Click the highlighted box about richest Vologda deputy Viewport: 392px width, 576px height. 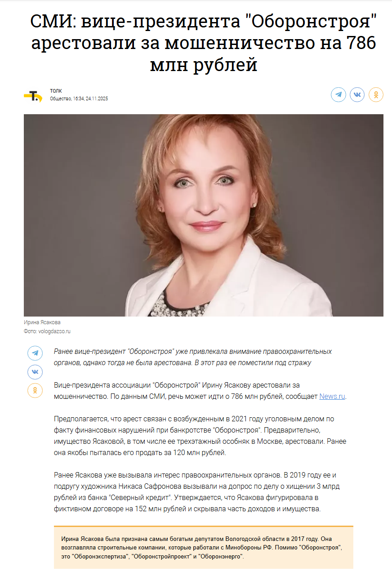(x=204, y=547)
